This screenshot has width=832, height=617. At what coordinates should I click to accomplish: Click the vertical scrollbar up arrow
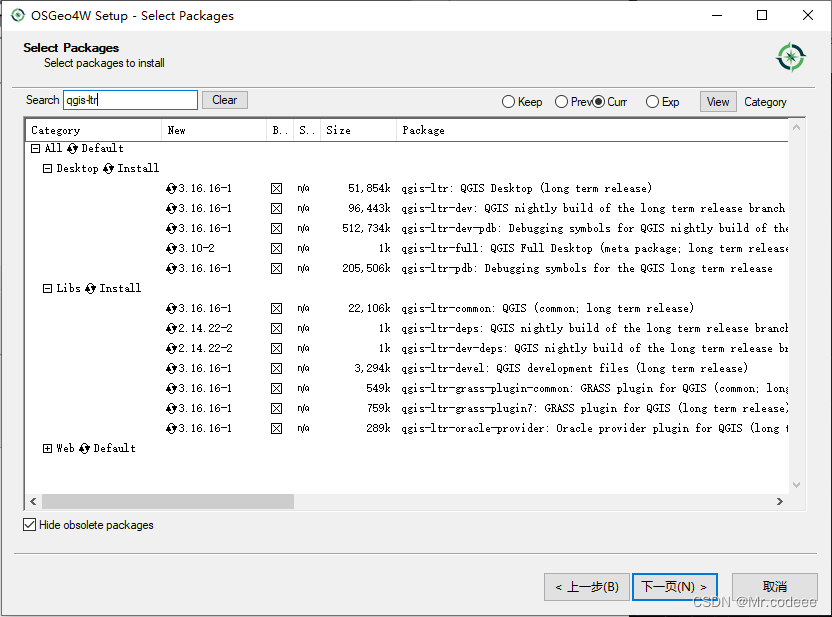point(796,127)
